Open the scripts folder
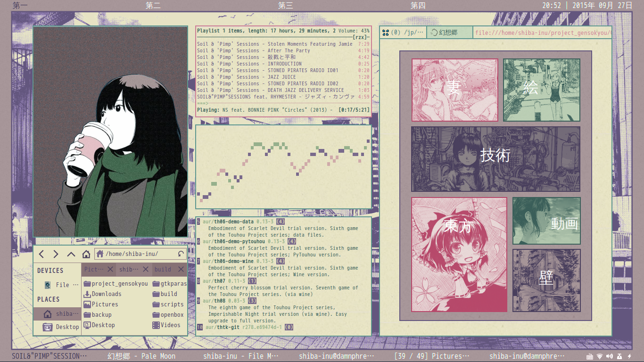The height and width of the screenshot is (362, 644). [168, 304]
